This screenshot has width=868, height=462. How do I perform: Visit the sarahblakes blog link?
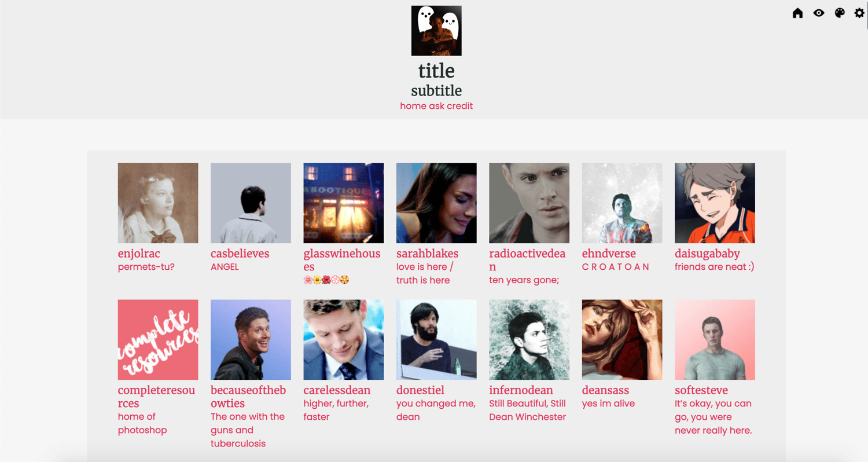427,254
